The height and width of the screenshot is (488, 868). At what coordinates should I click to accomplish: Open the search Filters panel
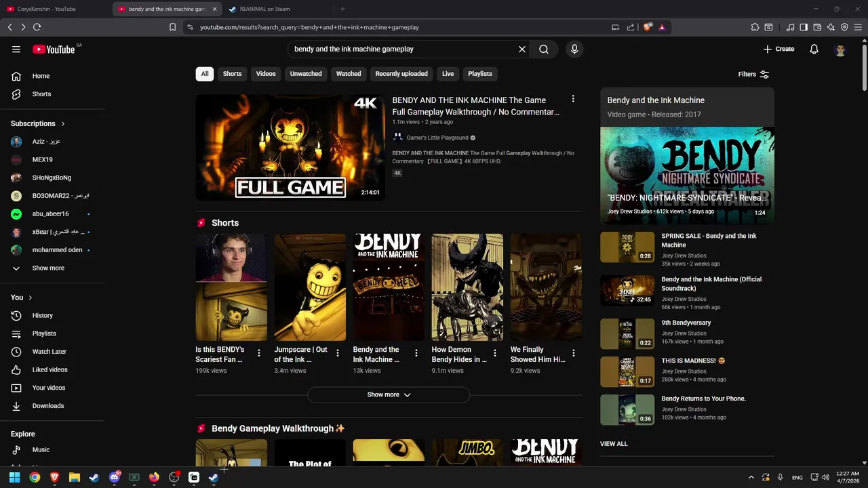[753, 74]
